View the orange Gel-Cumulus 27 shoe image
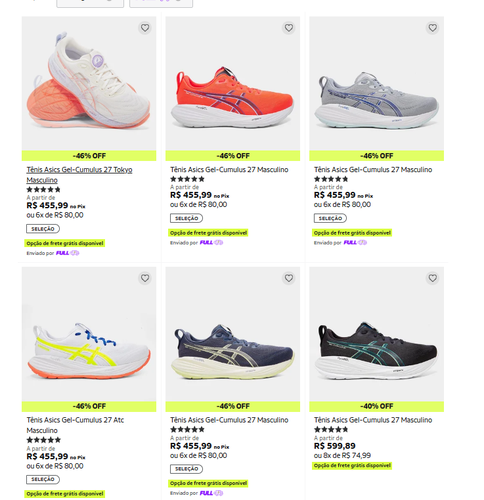Screen dimensions: 484x500 [x=233, y=84]
